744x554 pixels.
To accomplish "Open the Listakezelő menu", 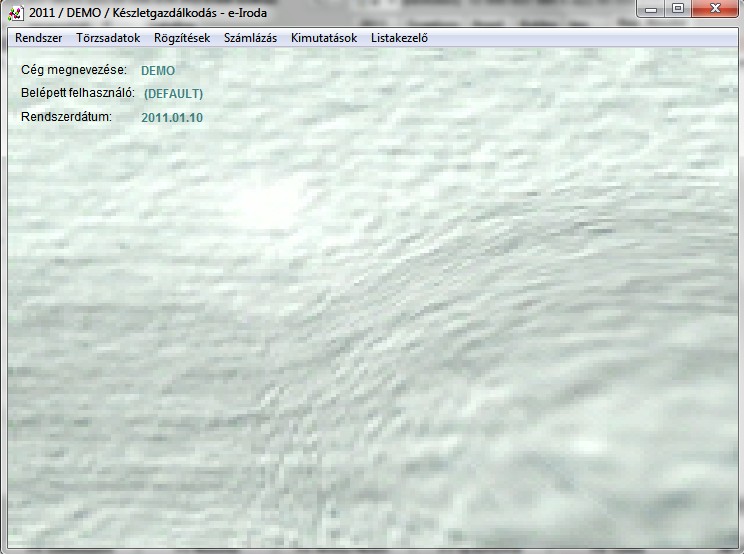I will point(399,38).
